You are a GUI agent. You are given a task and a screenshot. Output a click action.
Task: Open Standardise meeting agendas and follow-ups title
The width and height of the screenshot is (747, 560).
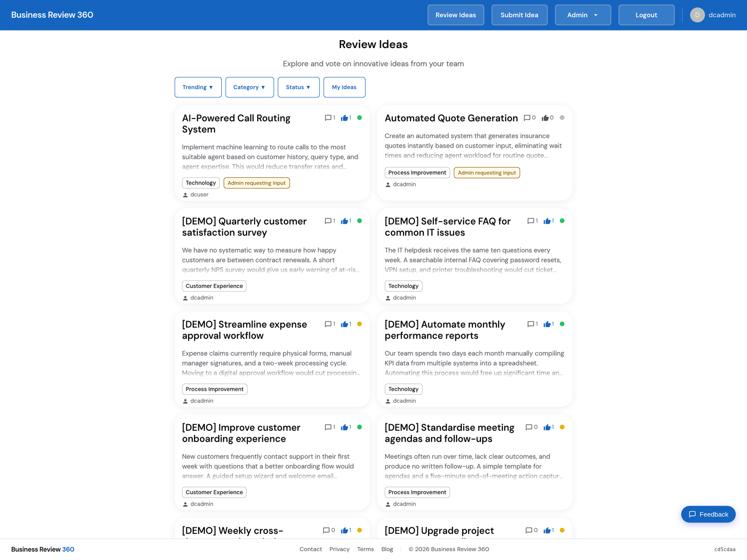450,433
